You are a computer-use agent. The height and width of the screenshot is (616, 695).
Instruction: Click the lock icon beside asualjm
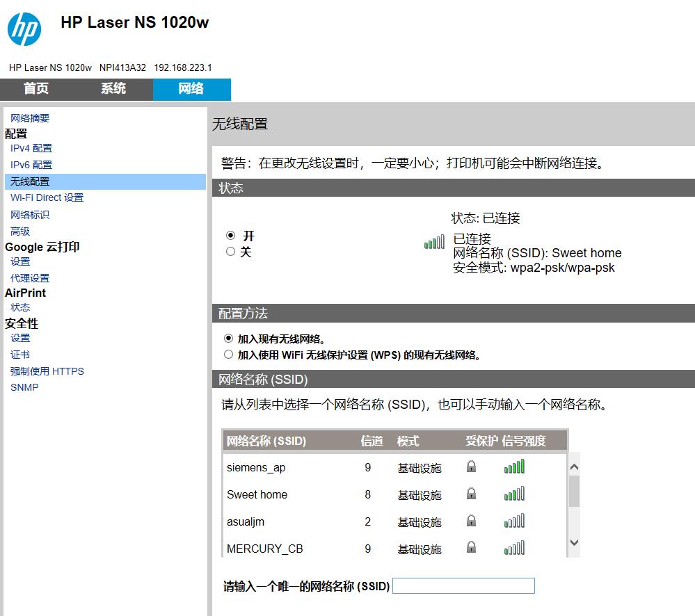pos(471,521)
